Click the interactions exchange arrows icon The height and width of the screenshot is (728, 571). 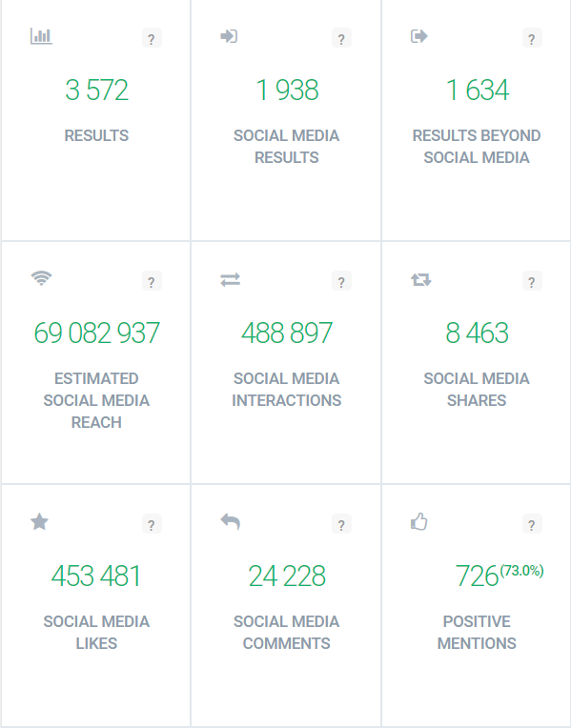[x=231, y=279]
